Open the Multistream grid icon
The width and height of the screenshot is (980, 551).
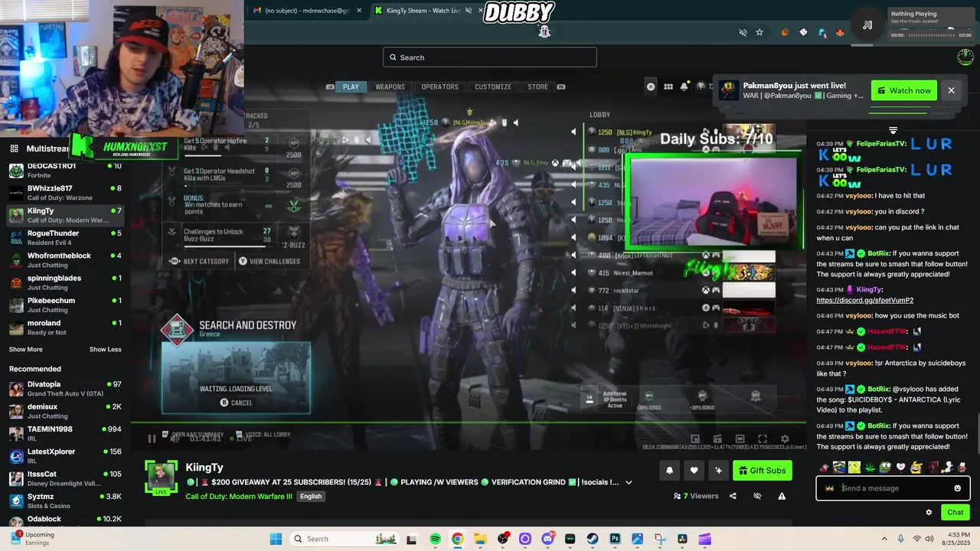pos(14,148)
